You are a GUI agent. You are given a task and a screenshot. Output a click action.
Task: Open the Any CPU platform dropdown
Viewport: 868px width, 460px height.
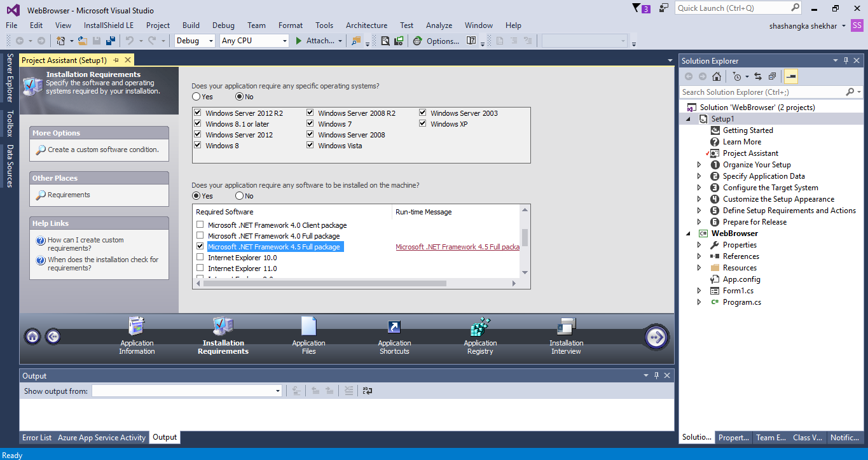tap(254, 41)
